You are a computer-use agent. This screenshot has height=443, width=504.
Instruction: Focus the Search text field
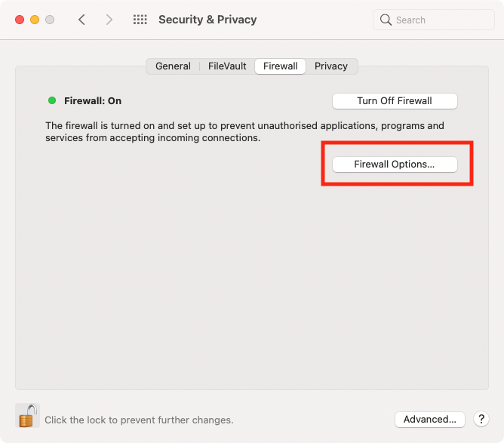[x=434, y=20]
